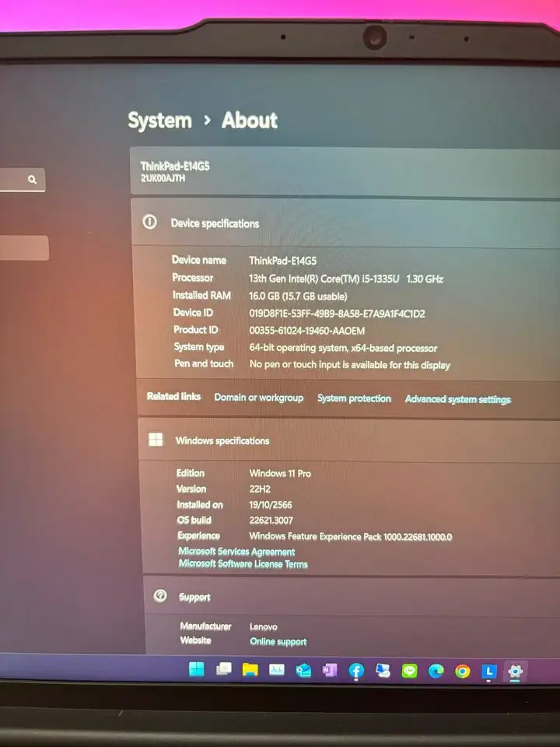Open Advanced system settings link
The image size is (560, 747).
[457, 399]
